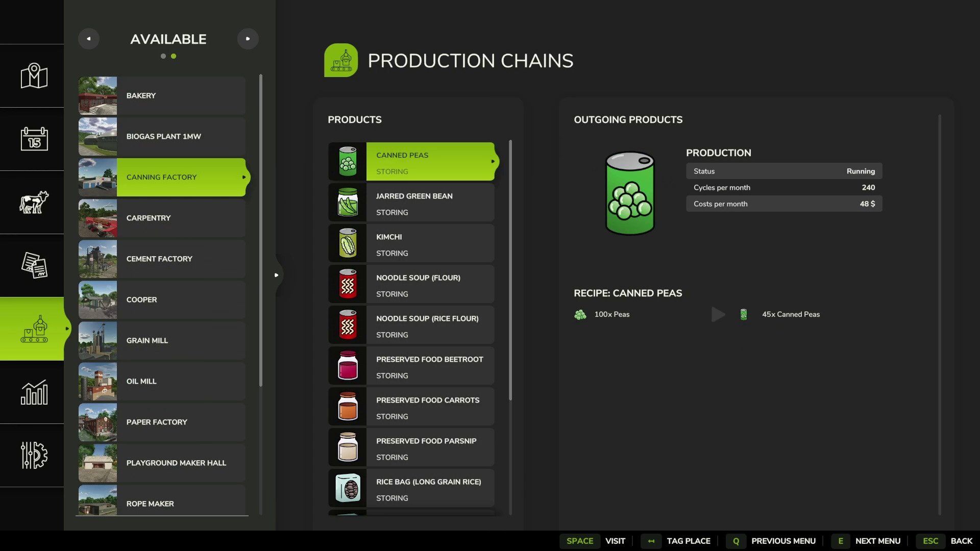Click the products list scrollbar
The width and height of the screenshot is (980, 551).
tap(510, 270)
